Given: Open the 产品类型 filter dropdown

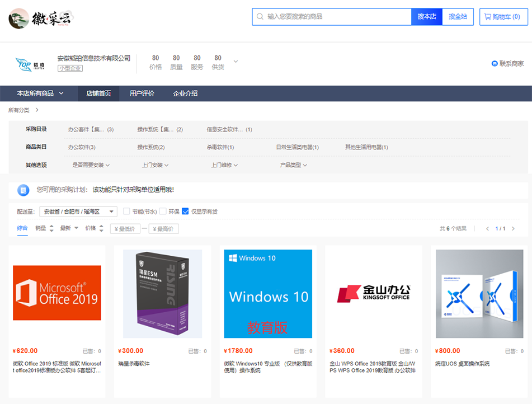Looking at the screenshot, I should pos(294,165).
